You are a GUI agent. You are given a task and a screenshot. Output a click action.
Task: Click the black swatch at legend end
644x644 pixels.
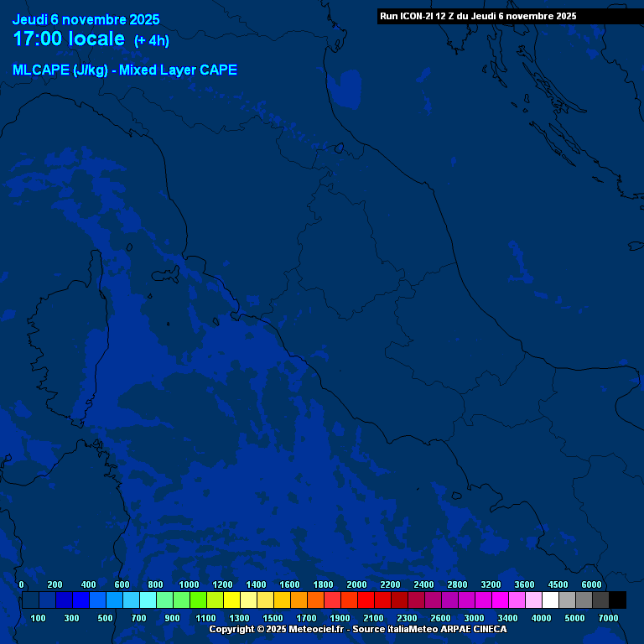click(617, 600)
